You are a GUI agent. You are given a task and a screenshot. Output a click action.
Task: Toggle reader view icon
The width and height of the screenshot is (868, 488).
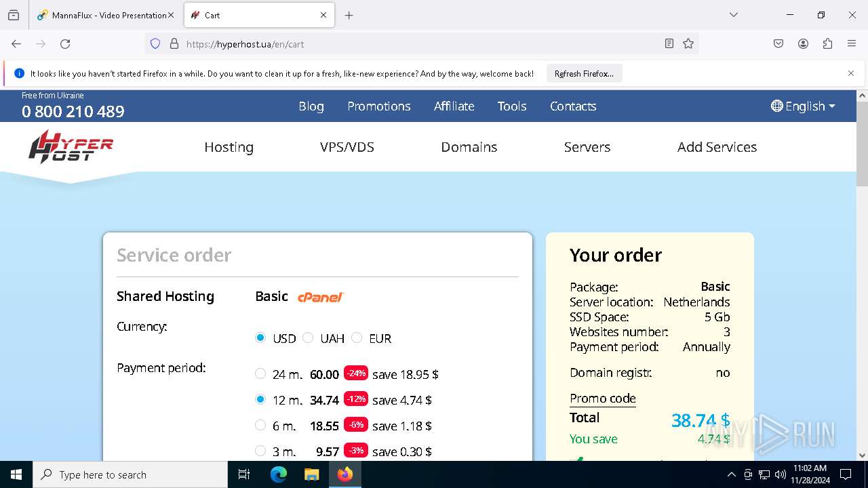[x=669, y=43]
